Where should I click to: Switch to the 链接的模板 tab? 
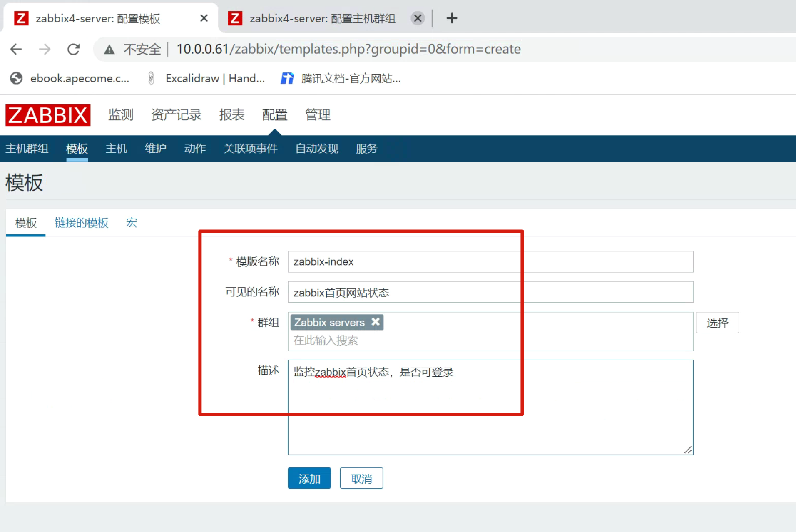click(x=81, y=223)
